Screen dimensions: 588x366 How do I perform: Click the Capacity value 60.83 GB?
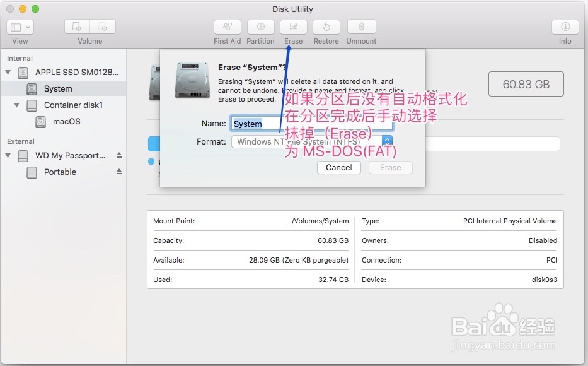(x=333, y=240)
